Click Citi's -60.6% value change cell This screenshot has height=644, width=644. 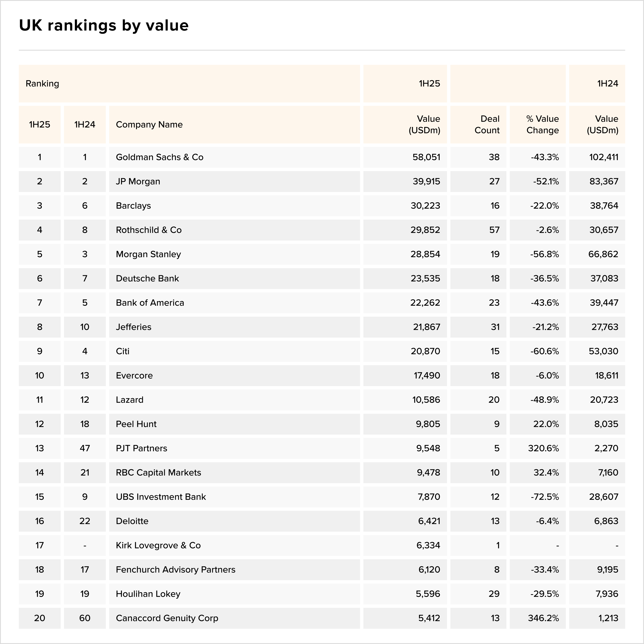coord(544,351)
